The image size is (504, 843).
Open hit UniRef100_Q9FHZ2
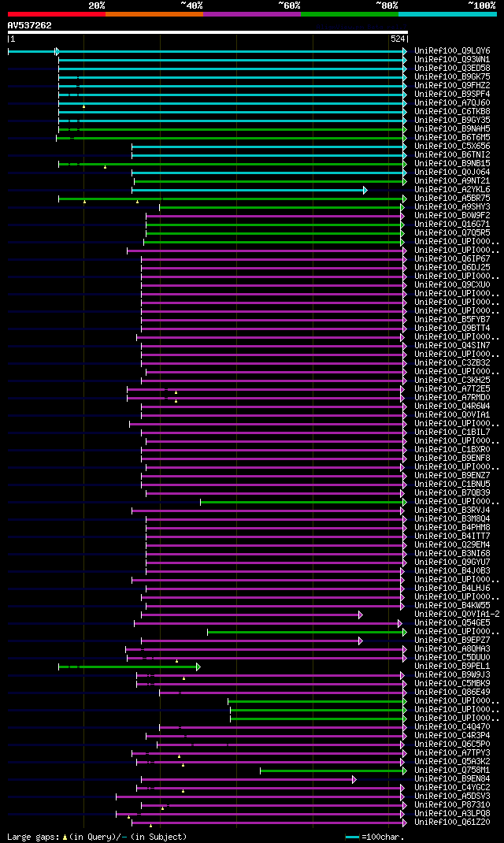pos(452,86)
